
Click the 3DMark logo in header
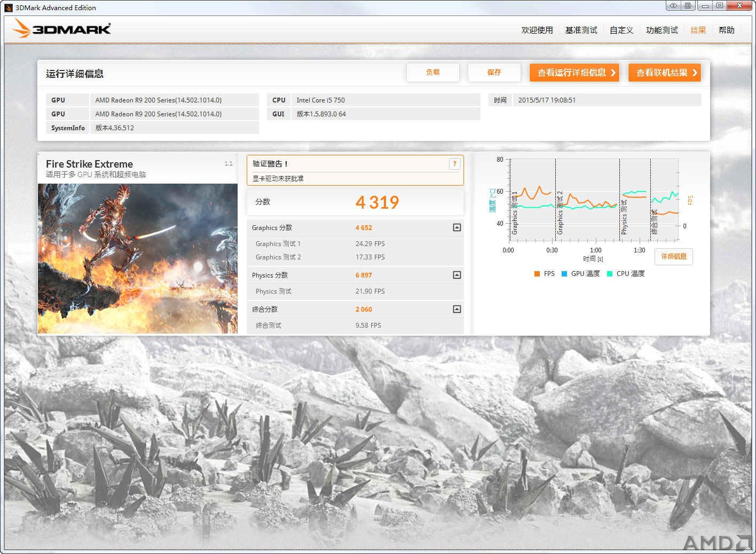[61, 28]
